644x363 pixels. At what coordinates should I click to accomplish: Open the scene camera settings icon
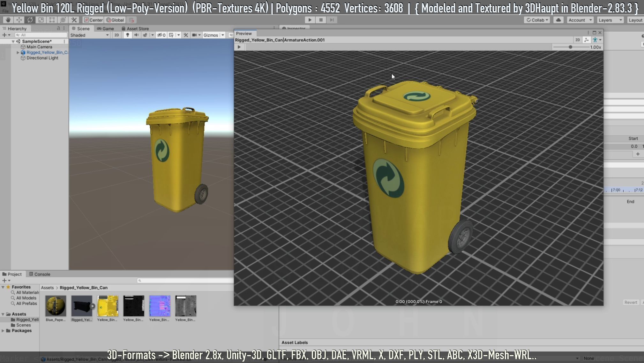click(x=194, y=35)
